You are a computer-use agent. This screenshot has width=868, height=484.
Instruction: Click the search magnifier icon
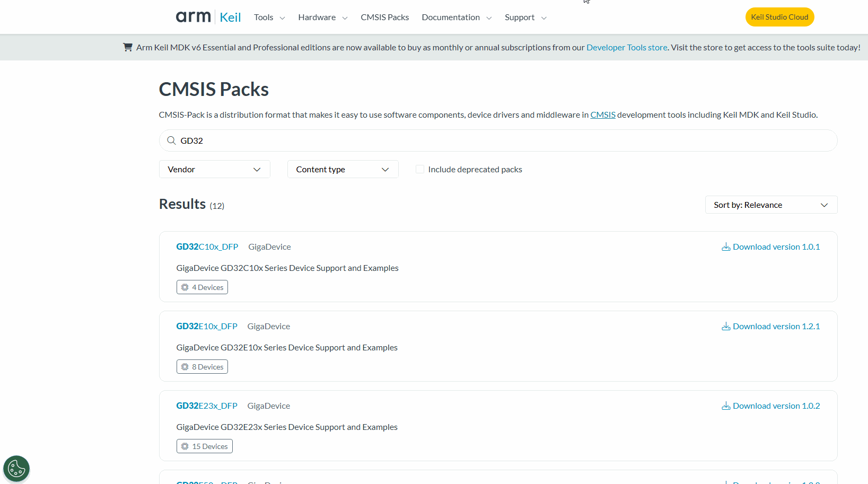coord(171,140)
